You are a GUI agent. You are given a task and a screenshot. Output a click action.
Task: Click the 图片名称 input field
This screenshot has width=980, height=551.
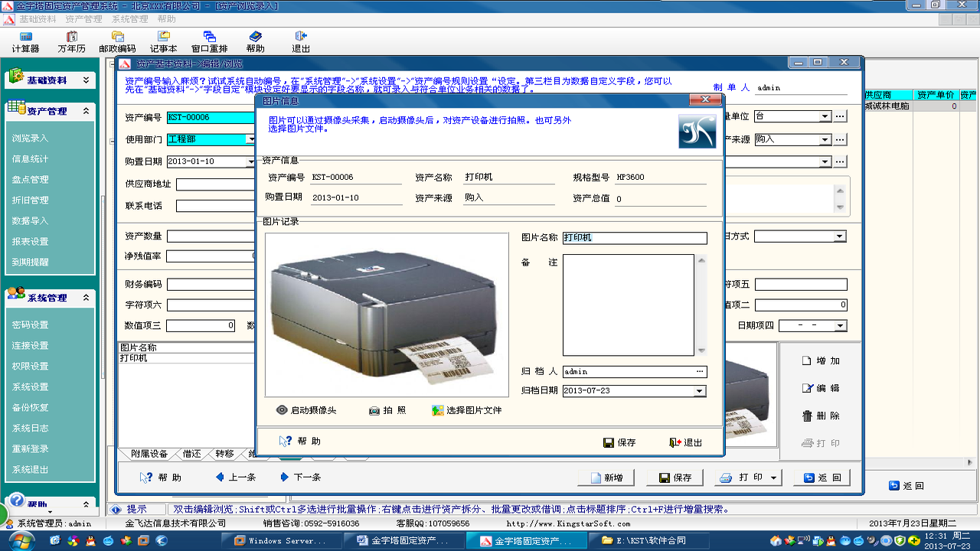point(634,238)
